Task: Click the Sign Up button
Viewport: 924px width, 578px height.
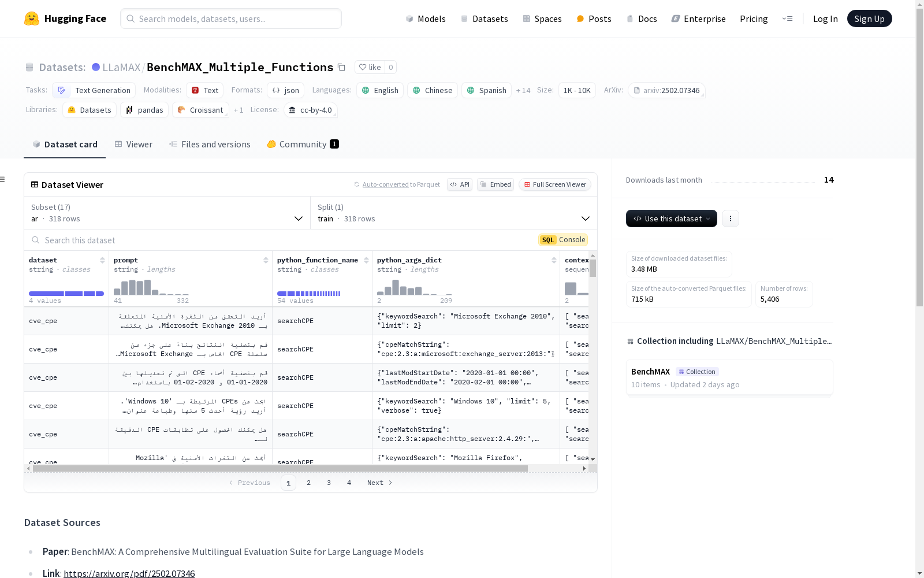Action: point(869,18)
